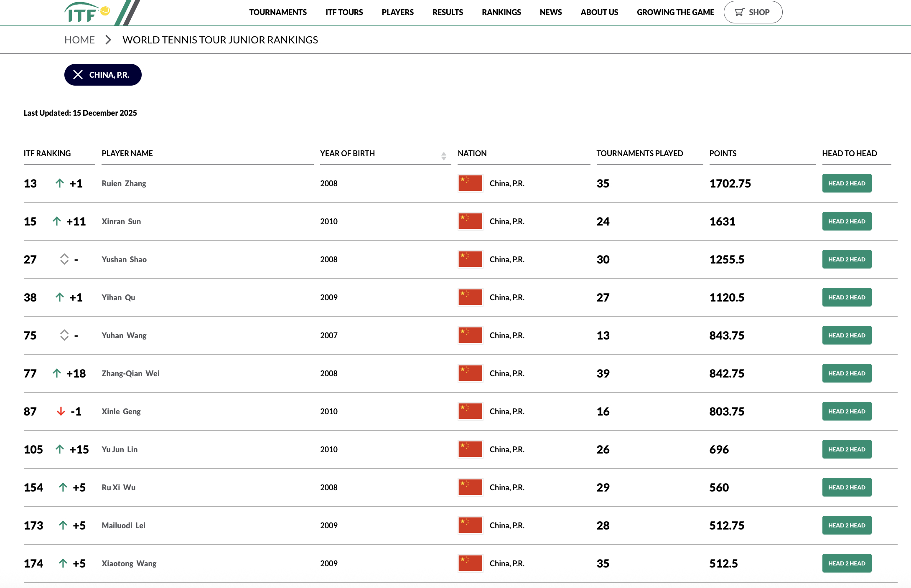Open the Rankings menu
This screenshot has height=588, width=911.
point(501,12)
